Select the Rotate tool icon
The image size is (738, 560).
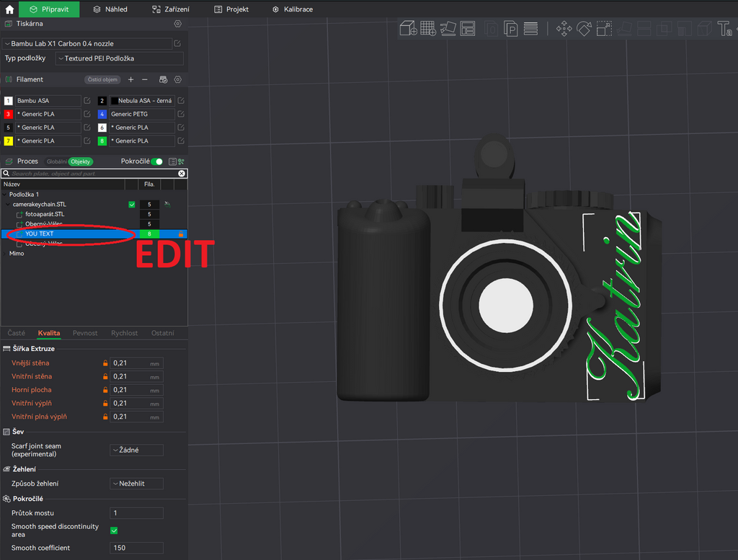pos(584,29)
